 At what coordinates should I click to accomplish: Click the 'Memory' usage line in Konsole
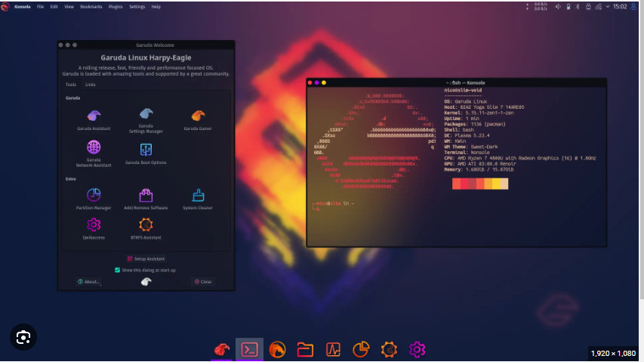click(x=479, y=169)
